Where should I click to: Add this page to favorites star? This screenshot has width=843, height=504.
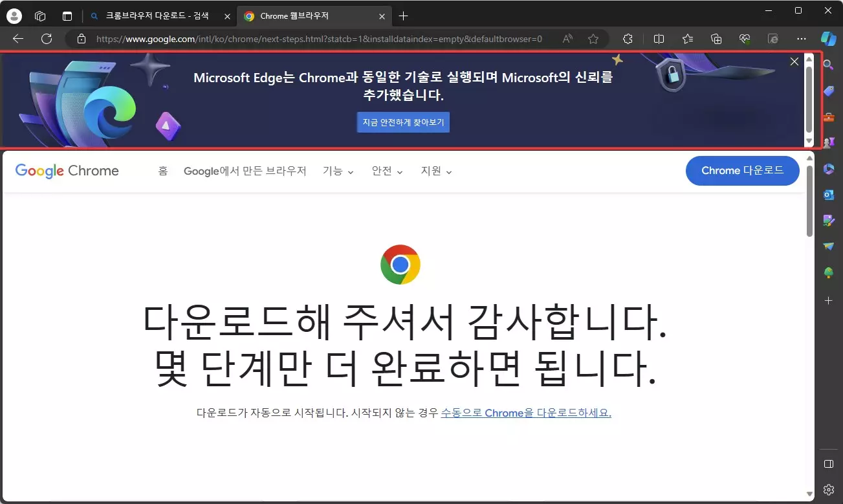click(x=593, y=39)
